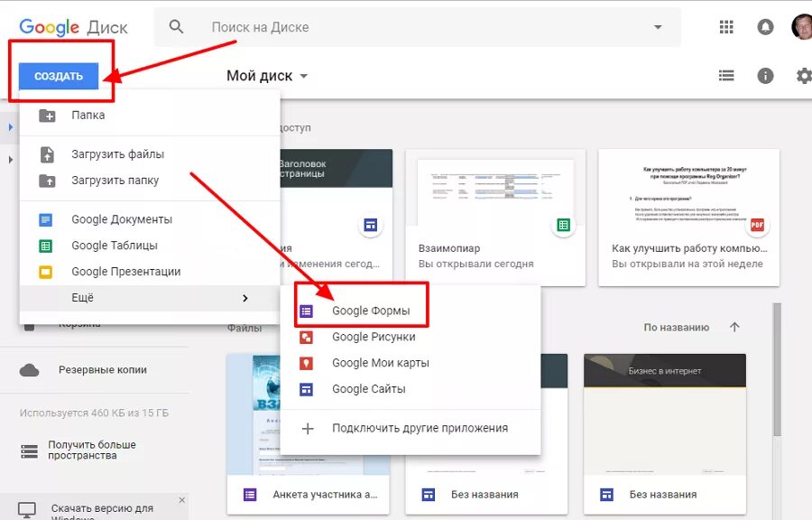Screen dimensions: 812x520
Task: Click the cloud icon for Резервные копии
Action: click(x=29, y=370)
